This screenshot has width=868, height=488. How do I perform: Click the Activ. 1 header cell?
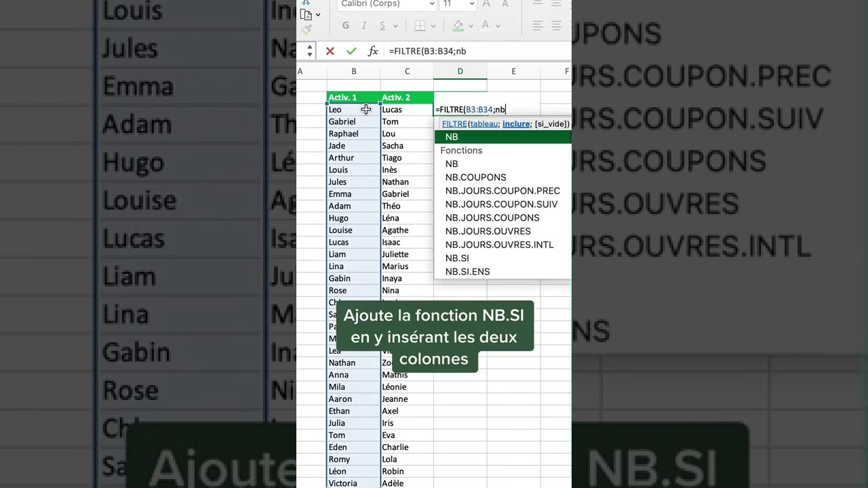(x=353, y=98)
